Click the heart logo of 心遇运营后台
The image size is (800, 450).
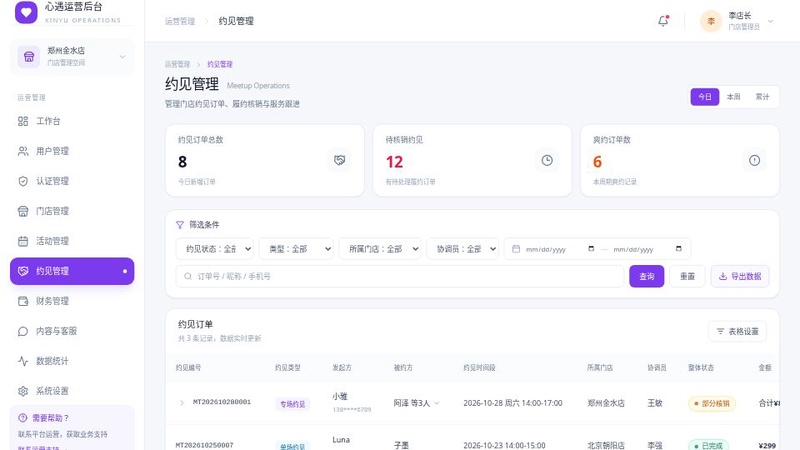(26, 12)
